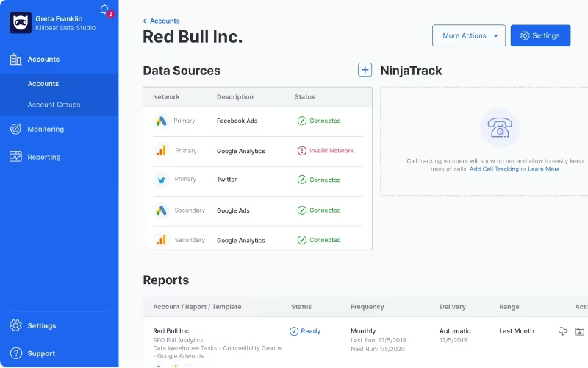Click the Account / Report / Template header
Viewport: 588px width, 368px height.
click(x=197, y=307)
